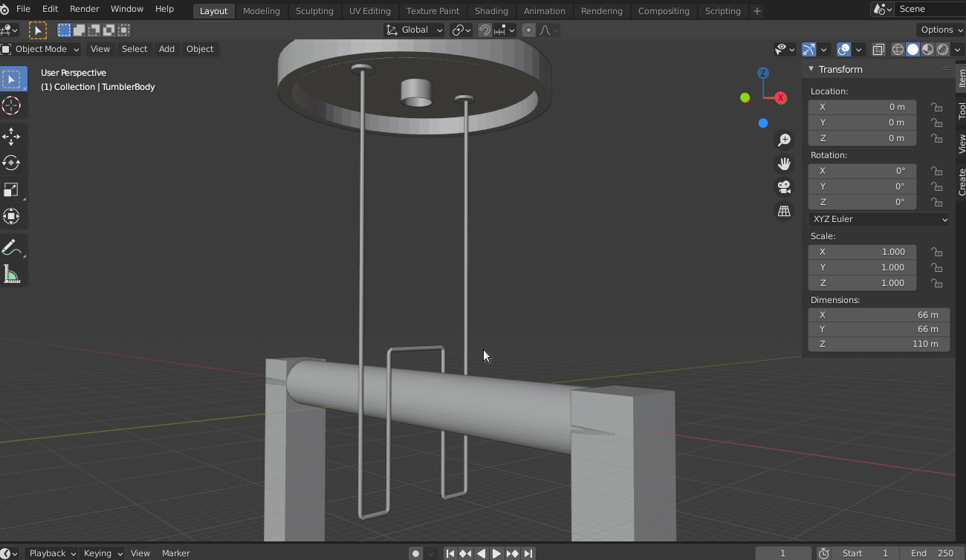Toggle lock on Location X

pos(936,107)
